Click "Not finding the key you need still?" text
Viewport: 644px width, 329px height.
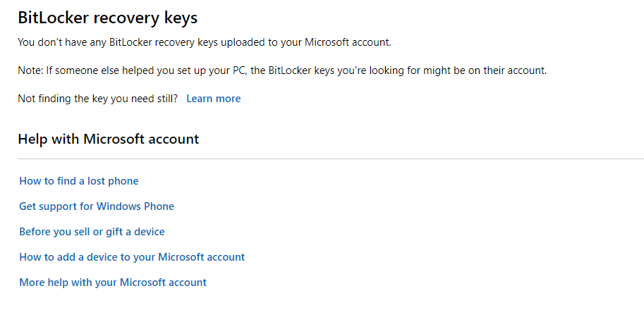pos(97,99)
